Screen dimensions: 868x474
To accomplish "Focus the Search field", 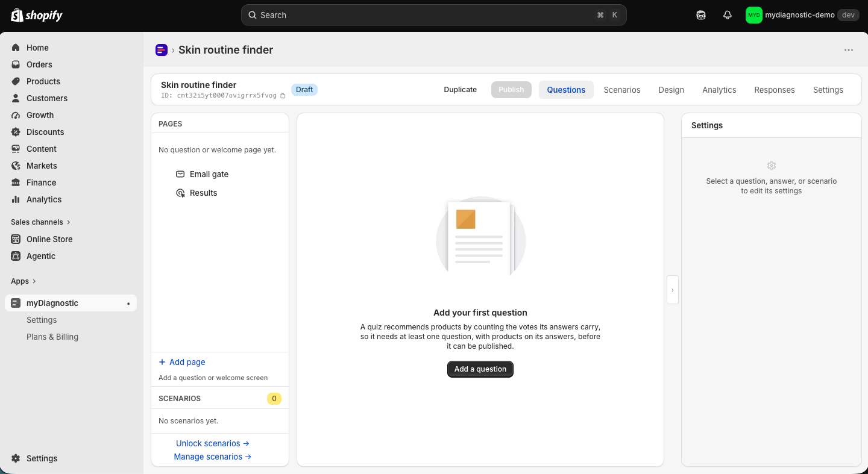I will click(x=434, y=15).
